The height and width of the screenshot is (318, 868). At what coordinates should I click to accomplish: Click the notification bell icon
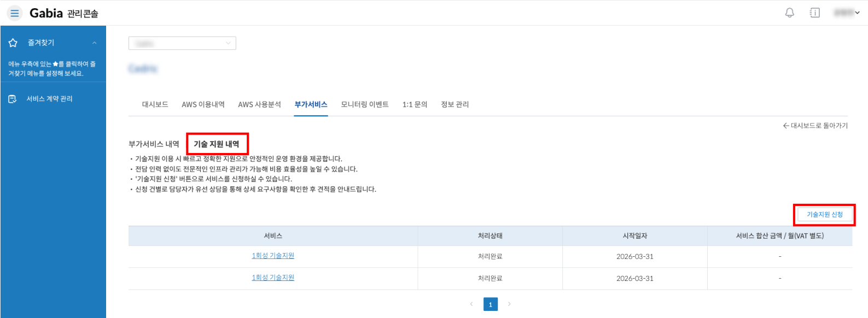coord(789,13)
